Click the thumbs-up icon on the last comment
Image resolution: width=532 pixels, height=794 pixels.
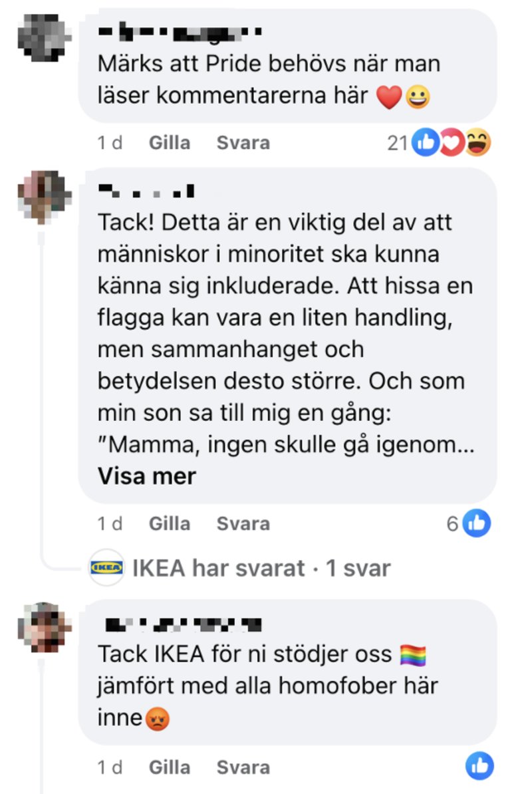click(479, 766)
